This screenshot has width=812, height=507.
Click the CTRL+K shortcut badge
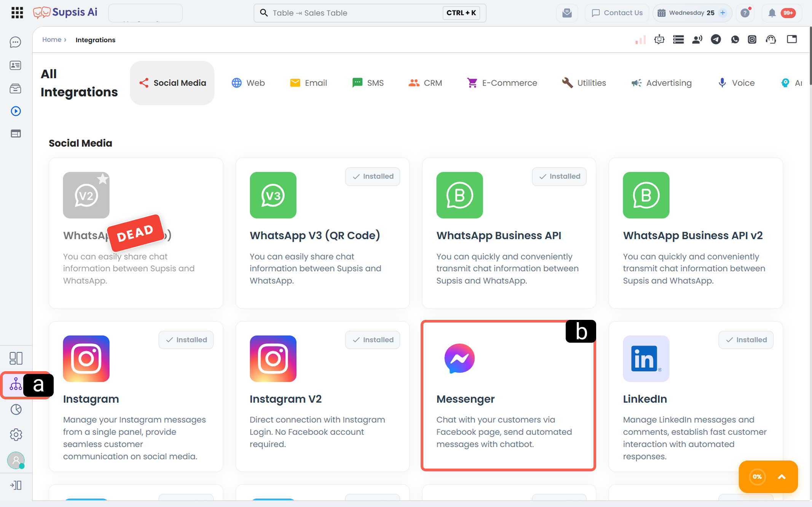[x=461, y=13]
